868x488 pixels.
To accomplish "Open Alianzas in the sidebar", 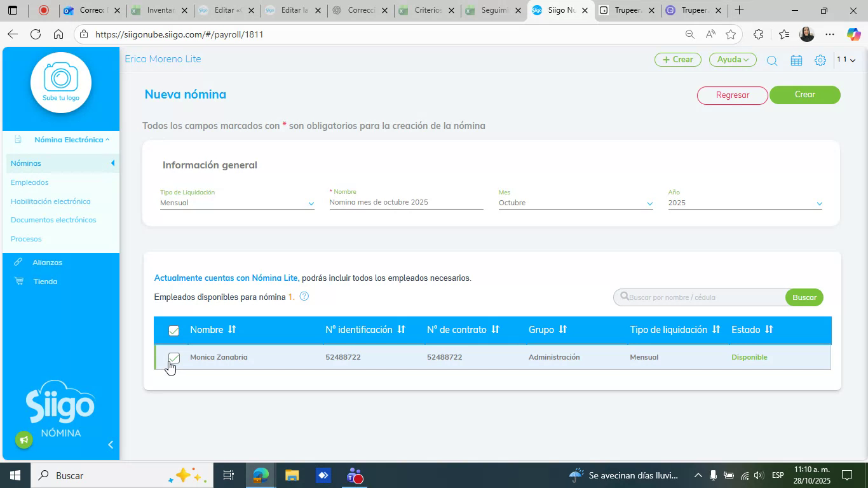I will (x=48, y=262).
